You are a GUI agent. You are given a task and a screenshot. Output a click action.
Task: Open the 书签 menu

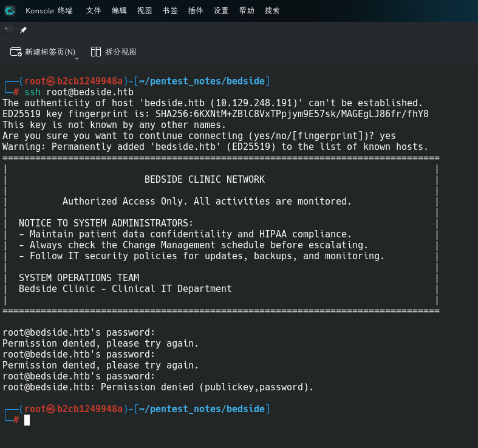(x=170, y=11)
